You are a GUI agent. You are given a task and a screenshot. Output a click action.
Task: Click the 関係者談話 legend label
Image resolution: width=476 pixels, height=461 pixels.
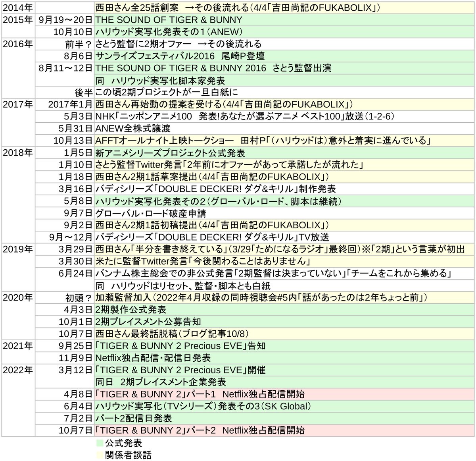click(128, 455)
